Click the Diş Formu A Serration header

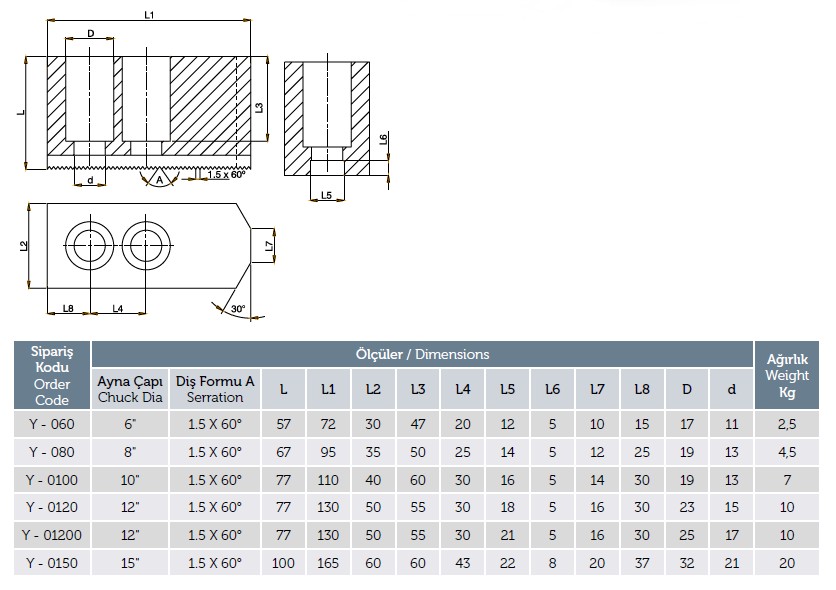215,389
